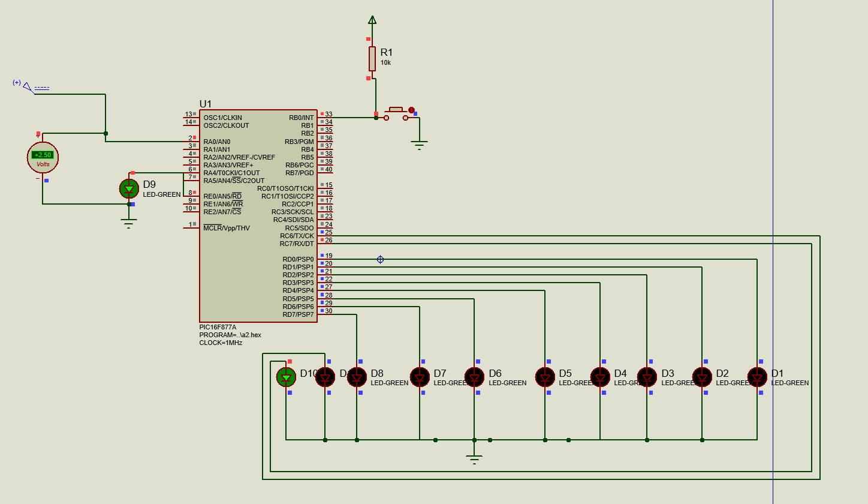
Task: Click pin number 26 on U1
Action: click(328, 240)
